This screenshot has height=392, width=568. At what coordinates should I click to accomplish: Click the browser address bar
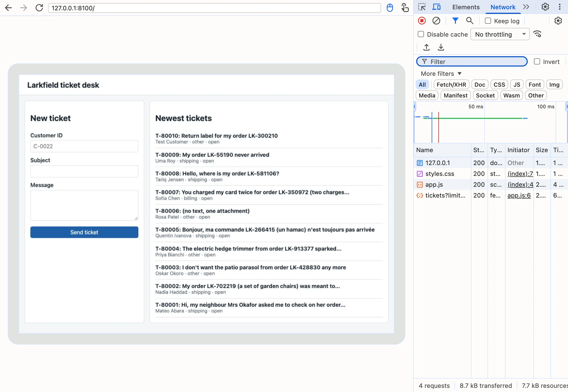(214, 8)
